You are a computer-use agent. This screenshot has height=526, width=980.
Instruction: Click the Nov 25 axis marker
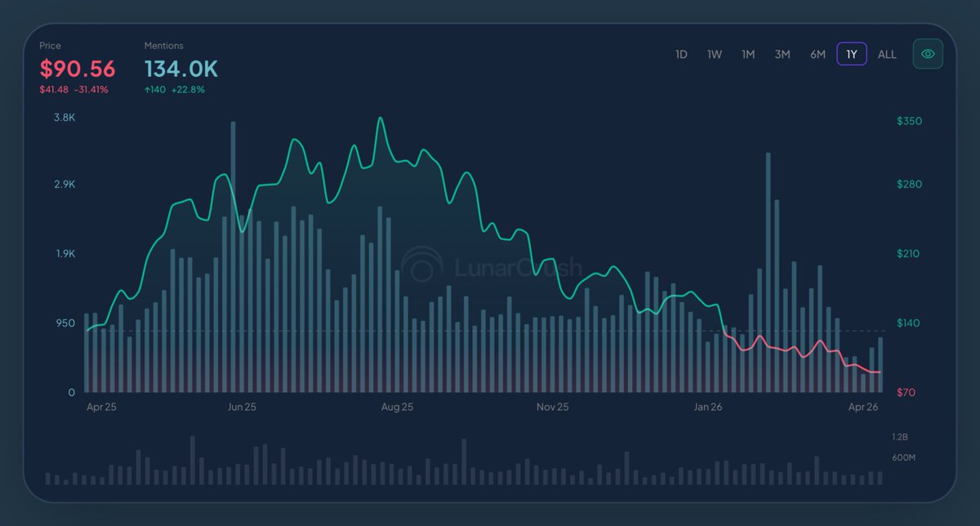pyautogui.click(x=553, y=406)
